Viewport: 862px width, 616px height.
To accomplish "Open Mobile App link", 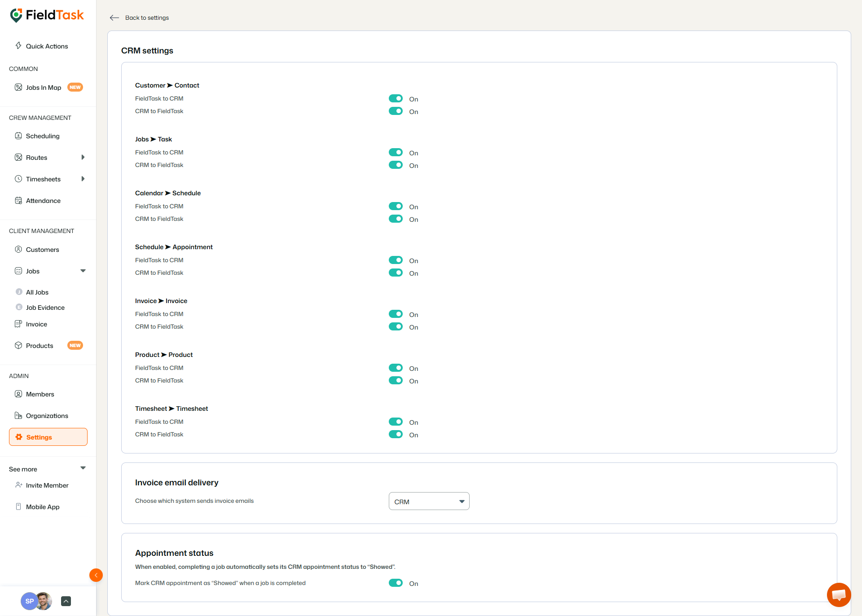I will 43,507.
